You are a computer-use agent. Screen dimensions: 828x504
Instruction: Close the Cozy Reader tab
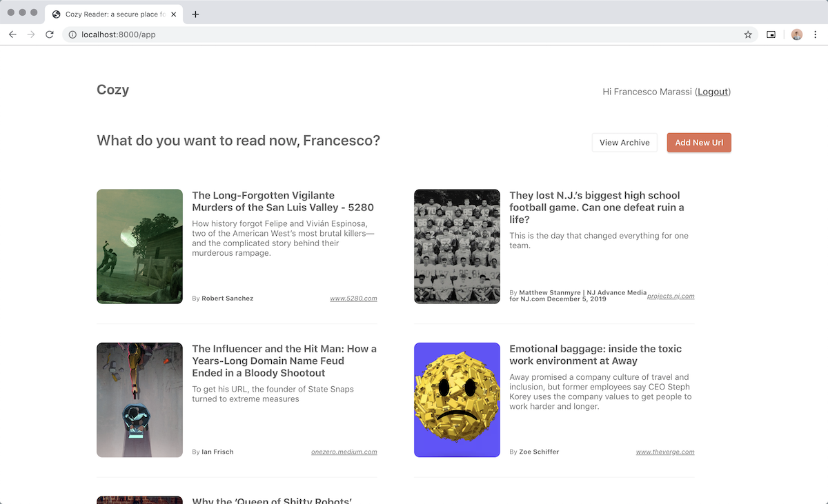[172, 14]
